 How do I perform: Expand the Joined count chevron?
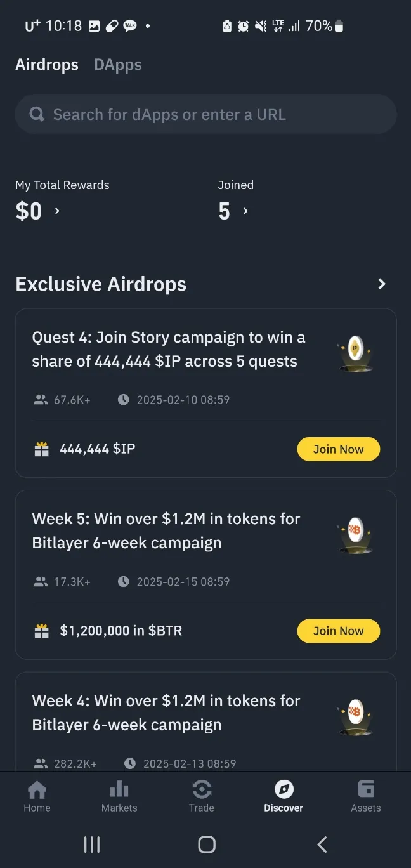[x=245, y=211]
